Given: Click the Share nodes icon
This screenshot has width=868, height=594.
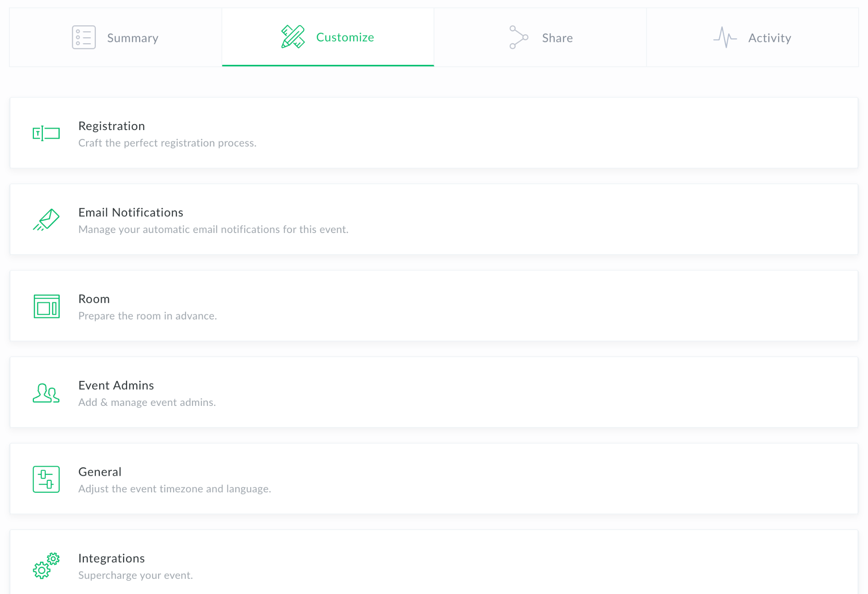Looking at the screenshot, I should (x=519, y=37).
